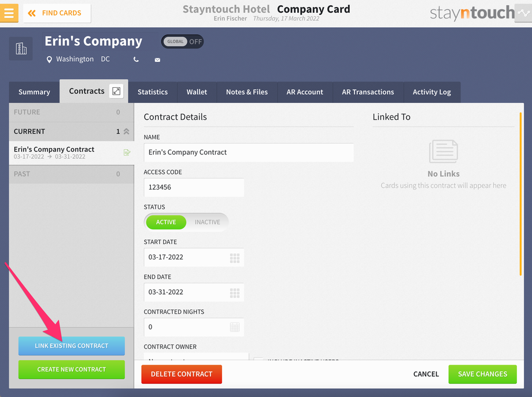This screenshot has width=532, height=397.
Task: Open the hamburger main menu
Action: [x=9, y=13]
